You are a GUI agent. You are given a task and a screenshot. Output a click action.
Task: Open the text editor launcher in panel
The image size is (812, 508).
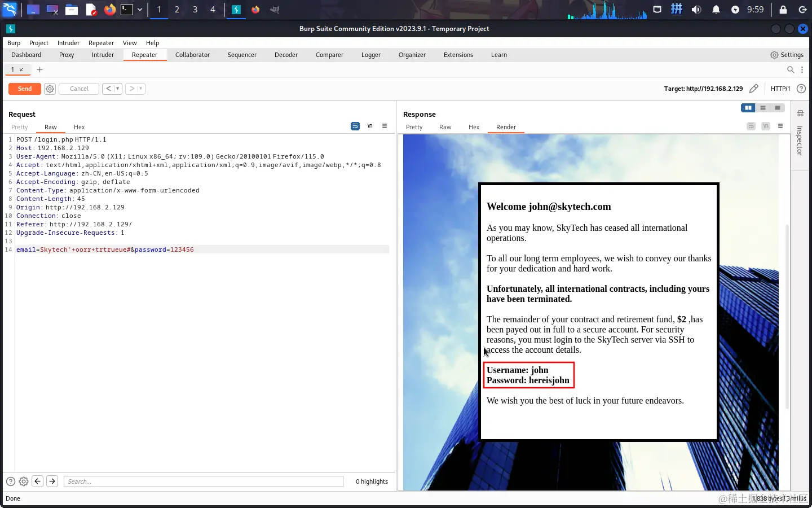coord(91,10)
